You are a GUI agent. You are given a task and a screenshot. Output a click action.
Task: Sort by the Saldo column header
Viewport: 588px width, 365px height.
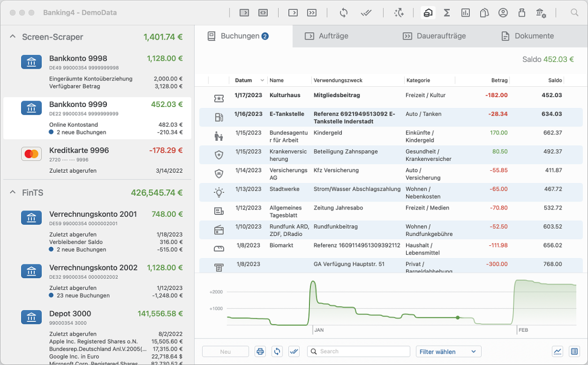(x=555, y=80)
